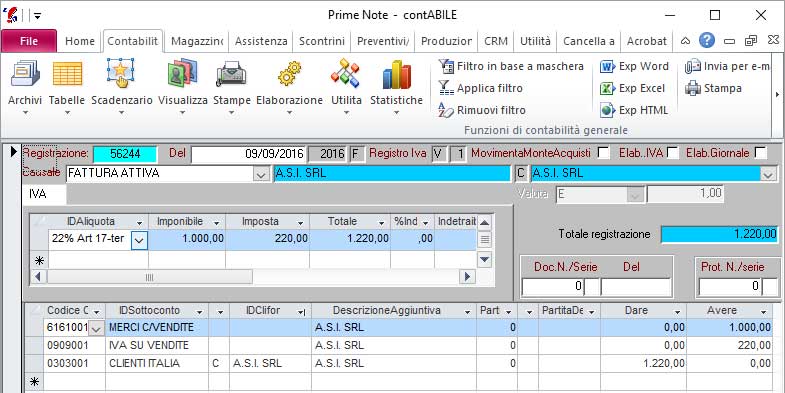Open the A.S.I. SRL customer dropdown arrow
785x393 pixels.
coord(767,174)
